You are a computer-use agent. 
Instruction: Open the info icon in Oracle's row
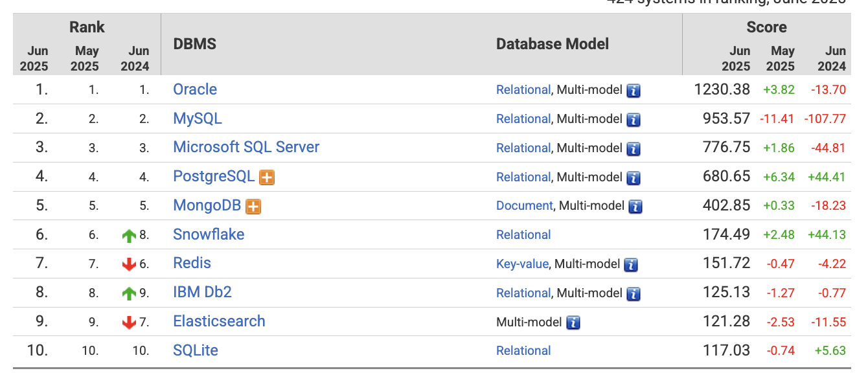tap(634, 91)
